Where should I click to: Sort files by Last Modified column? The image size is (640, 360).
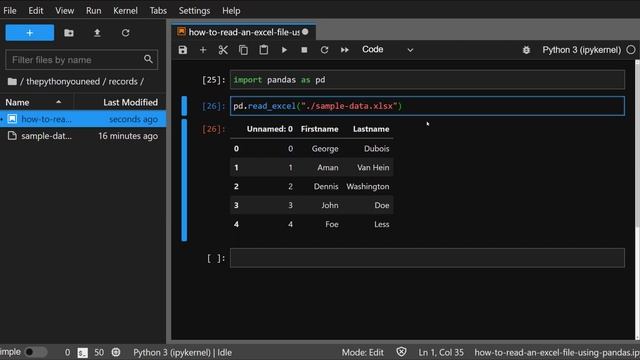tap(120, 102)
